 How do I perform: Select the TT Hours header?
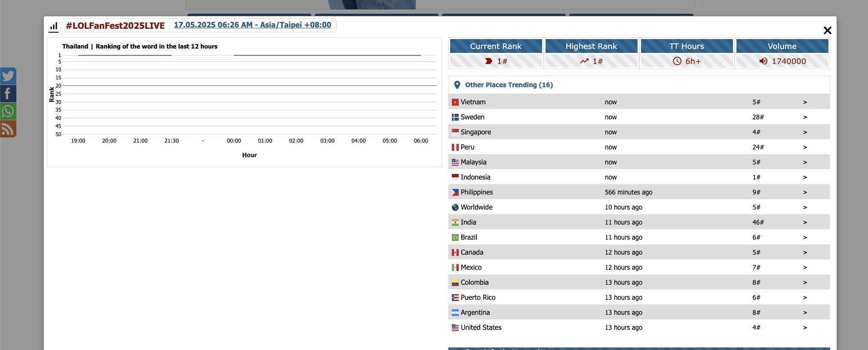[687, 46]
